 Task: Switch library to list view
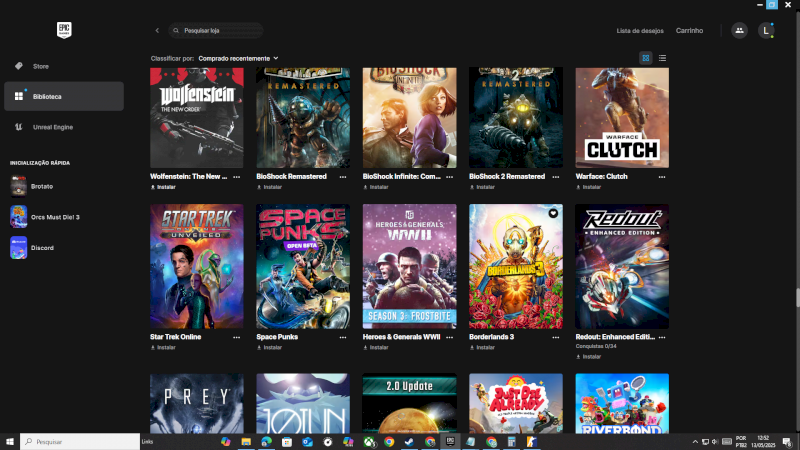pyautogui.click(x=662, y=58)
